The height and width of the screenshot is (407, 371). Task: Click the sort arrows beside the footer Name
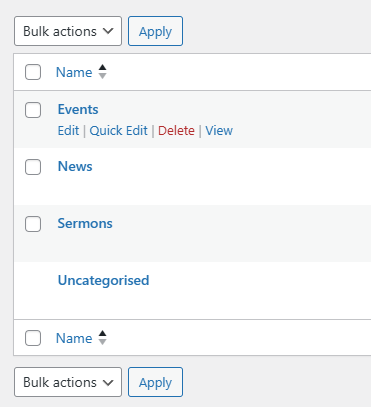[x=102, y=338]
